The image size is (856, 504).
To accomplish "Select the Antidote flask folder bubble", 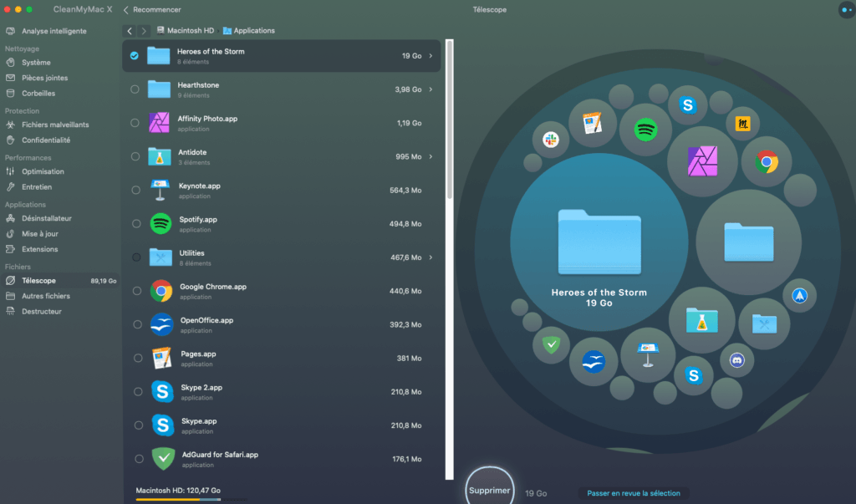I will point(702,320).
